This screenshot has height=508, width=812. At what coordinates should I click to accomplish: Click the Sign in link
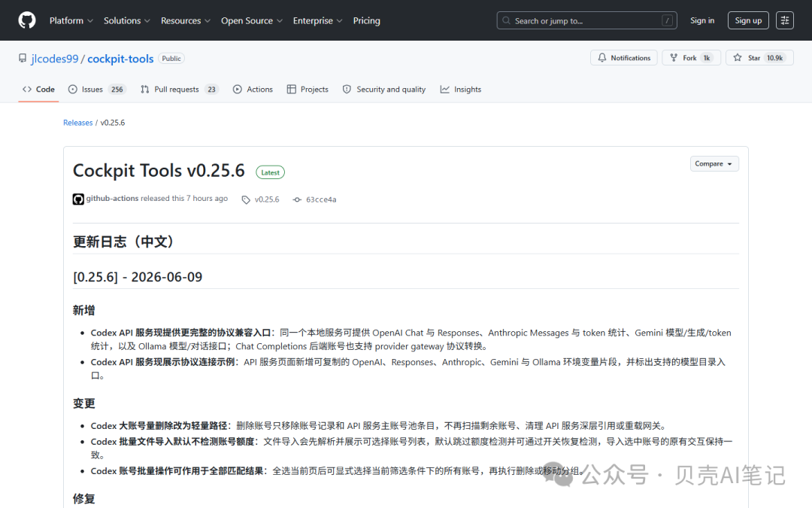point(702,20)
